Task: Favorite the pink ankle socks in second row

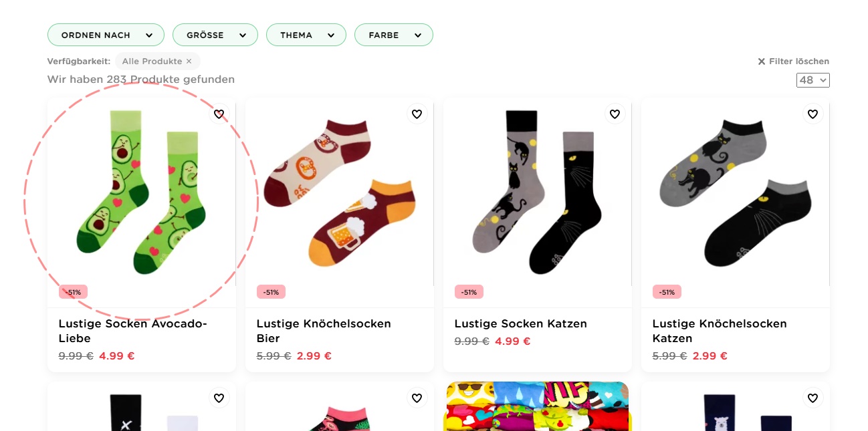Action: coord(417,398)
